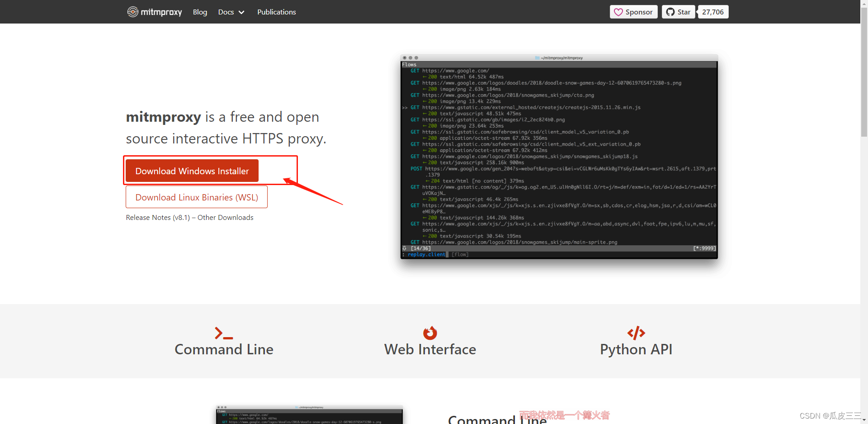Open the Other Downloads link

coord(226,218)
